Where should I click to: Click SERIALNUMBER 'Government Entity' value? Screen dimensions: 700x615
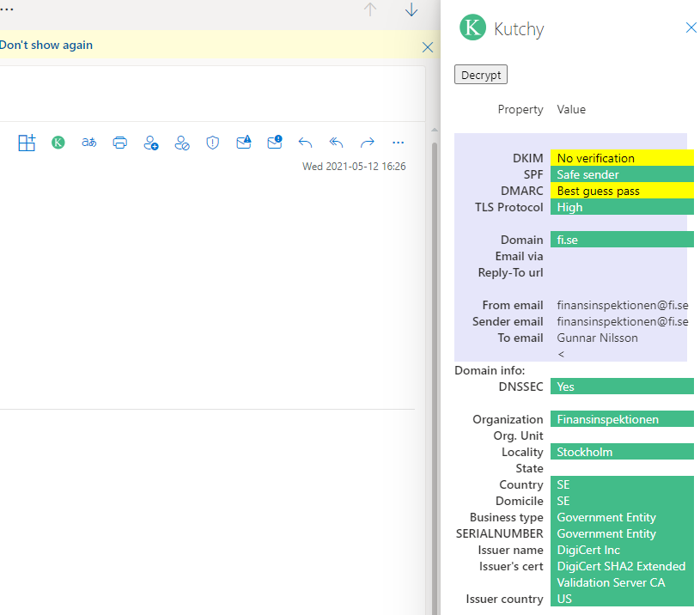pos(622,533)
